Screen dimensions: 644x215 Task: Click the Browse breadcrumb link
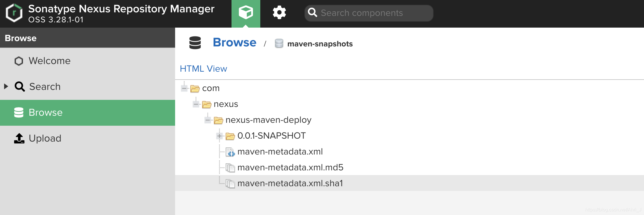(x=234, y=43)
